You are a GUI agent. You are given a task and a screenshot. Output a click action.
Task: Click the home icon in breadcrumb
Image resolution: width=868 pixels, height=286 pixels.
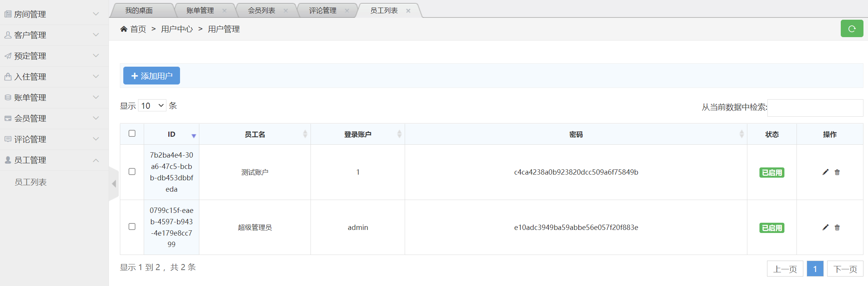pos(124,29)
